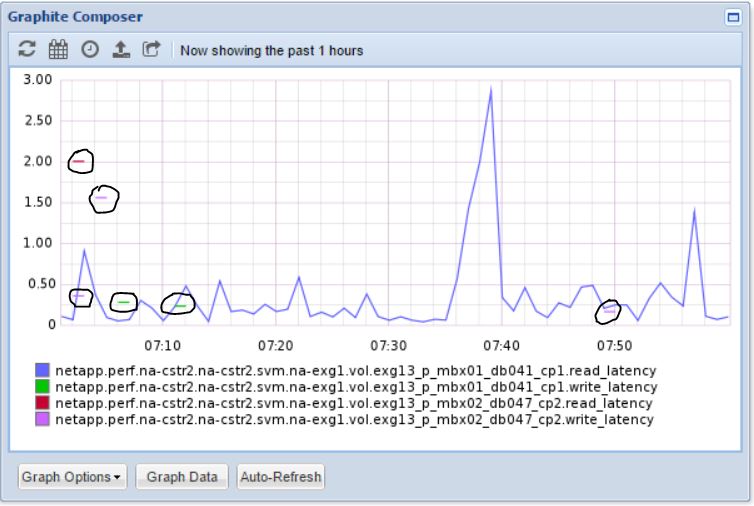Click the panel maximize icon in title bar
754x506 pixels.
pyautogui.click(x=733, y=17)
